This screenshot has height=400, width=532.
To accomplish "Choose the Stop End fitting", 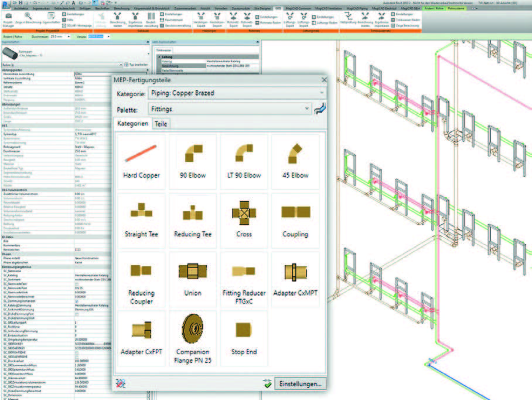I will [x=244, y=338].
